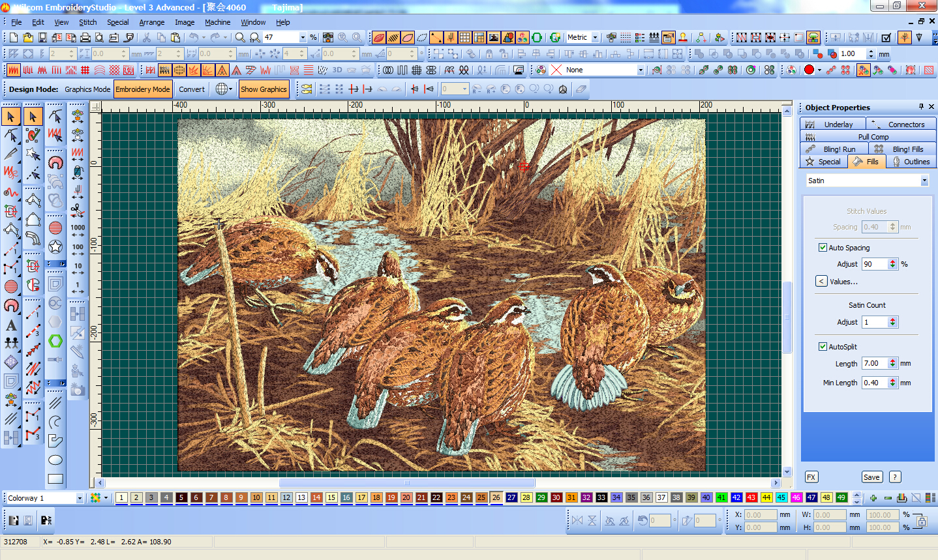This screenshot has width=938, height=560.
Task: Toggle the first red stitch-type icon
Action: pos(13,70)
